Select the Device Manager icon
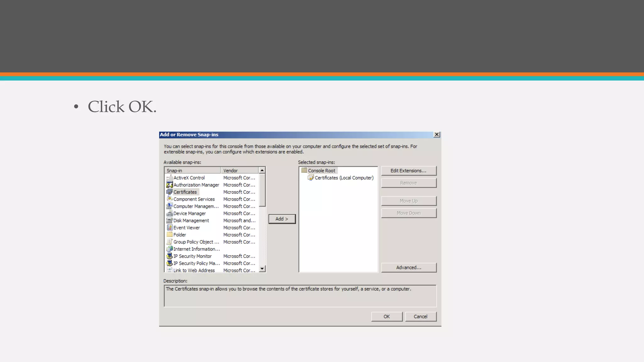The height and width of the screenshot is (362, 644). [169, 213]
